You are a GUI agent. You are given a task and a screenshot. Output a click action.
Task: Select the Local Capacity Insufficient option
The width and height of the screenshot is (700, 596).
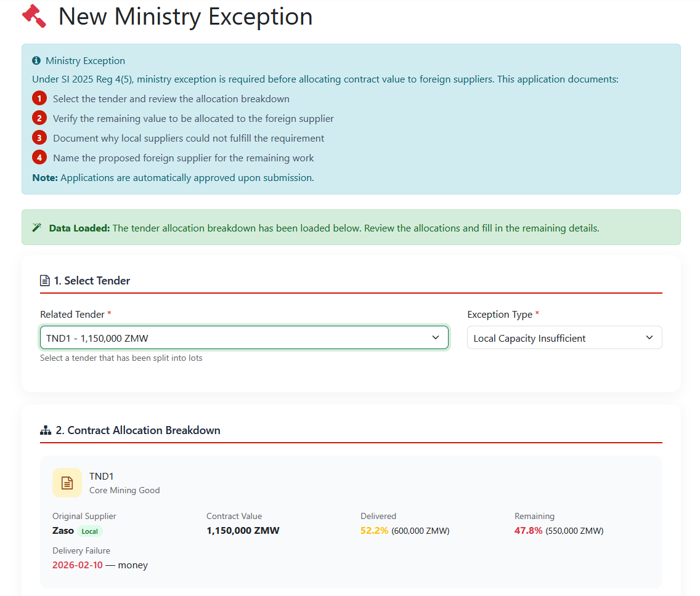[564, 337]
